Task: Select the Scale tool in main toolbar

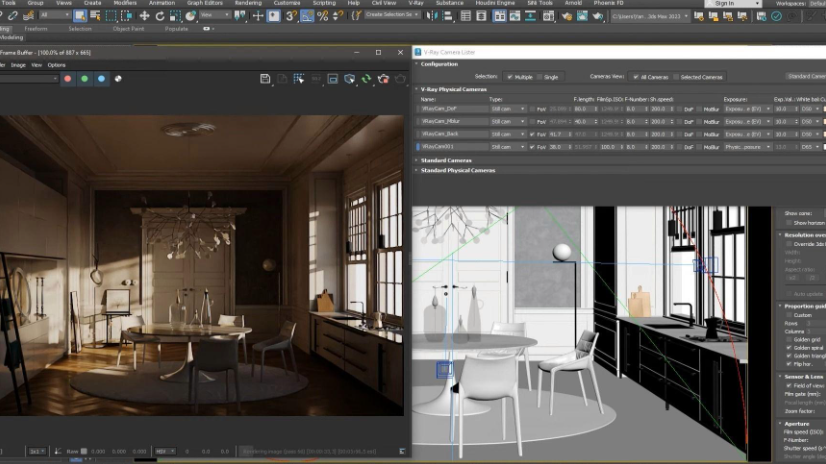Action: [x=175, y=16]
